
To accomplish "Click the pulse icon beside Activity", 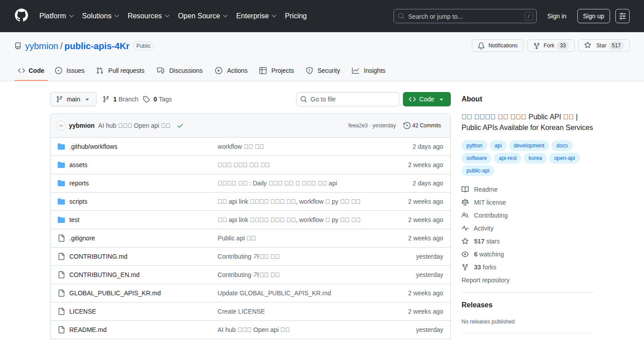I will coord(465,228).
